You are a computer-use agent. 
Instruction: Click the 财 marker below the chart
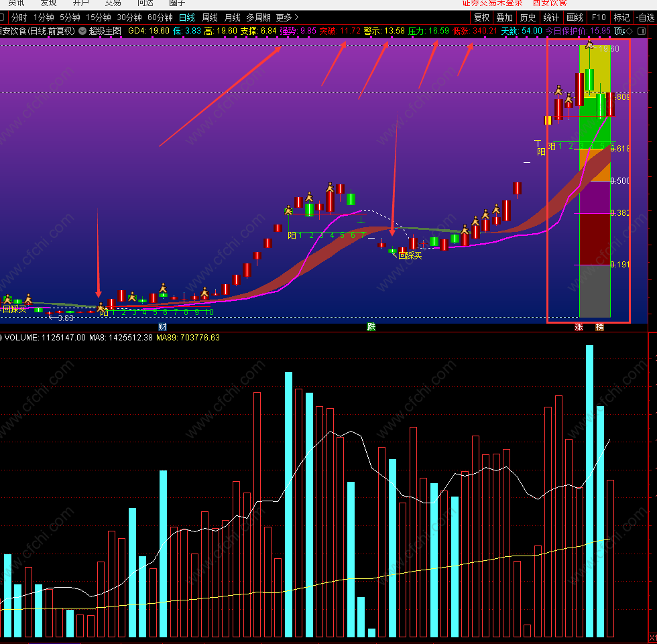tap(162, 327)
